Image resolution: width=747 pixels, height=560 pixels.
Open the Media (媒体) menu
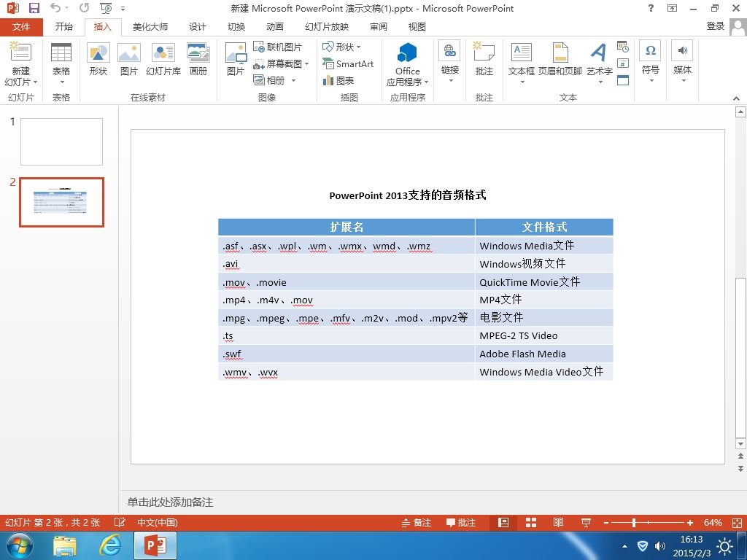(682, 61)
